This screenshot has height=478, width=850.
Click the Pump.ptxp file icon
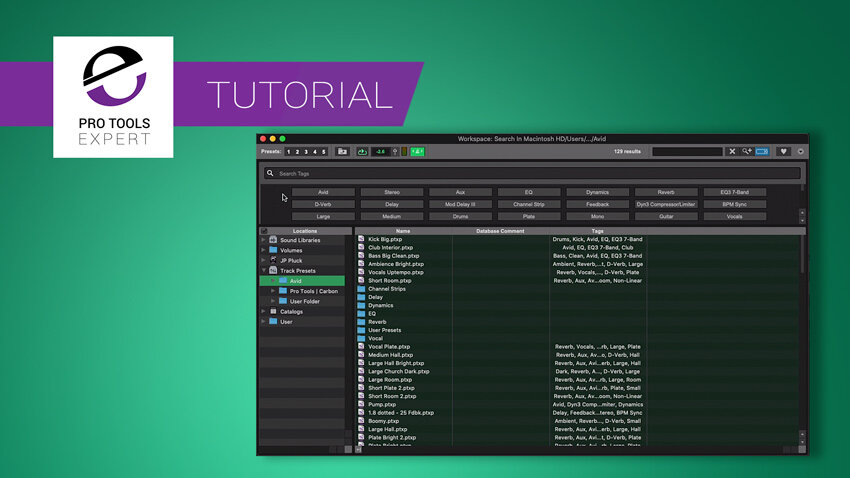(x=361, y=404)
